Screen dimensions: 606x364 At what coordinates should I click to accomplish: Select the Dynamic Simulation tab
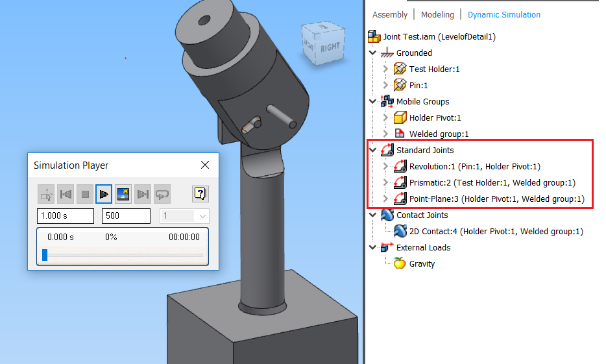point(504,15)
